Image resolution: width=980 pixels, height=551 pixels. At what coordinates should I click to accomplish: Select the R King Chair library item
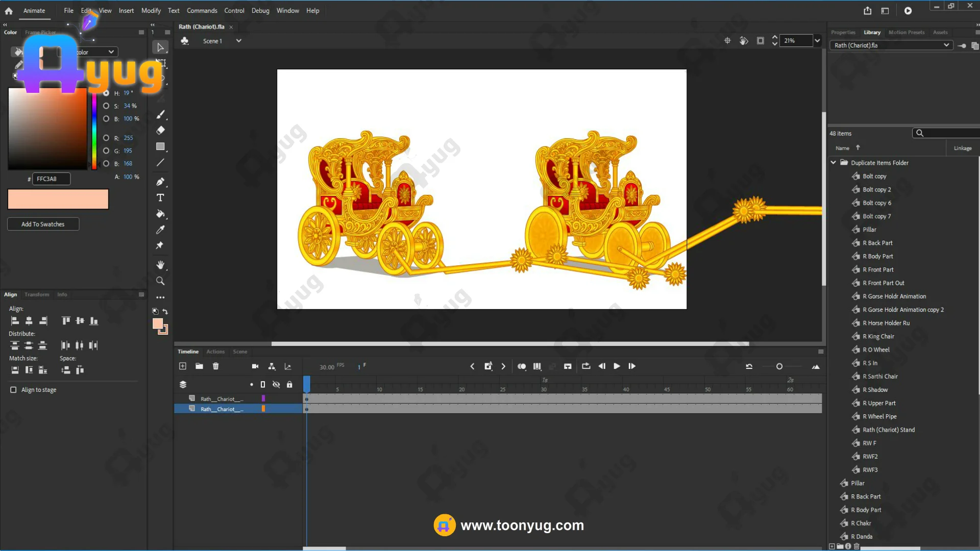(x=878, y=336)
